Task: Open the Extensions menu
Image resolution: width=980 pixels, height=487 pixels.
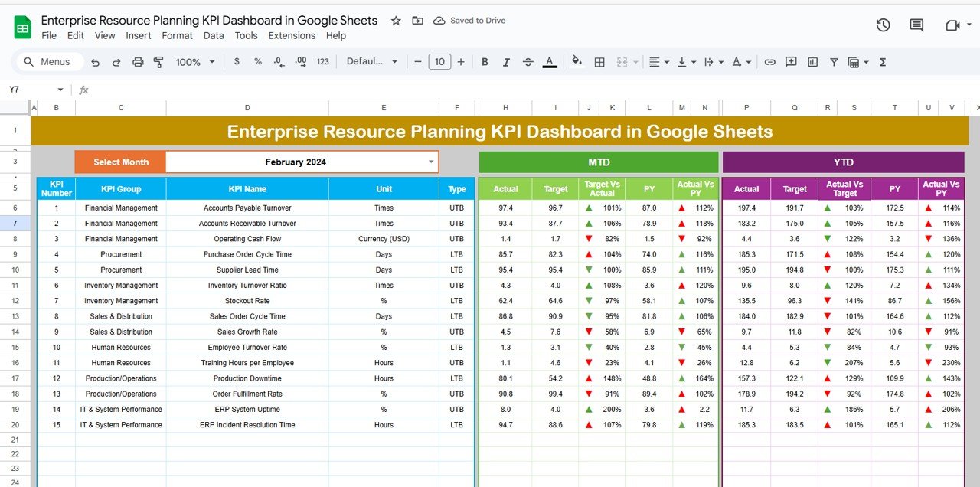Action: (292, 36)
